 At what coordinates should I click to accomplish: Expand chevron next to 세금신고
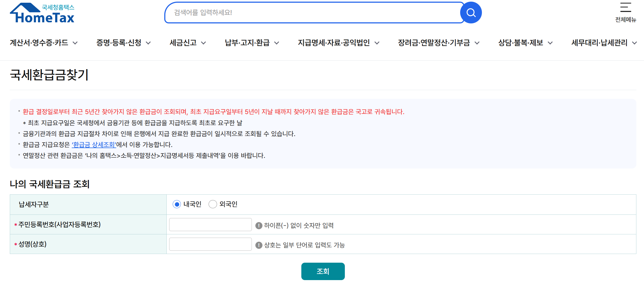(x=203, y=43)
